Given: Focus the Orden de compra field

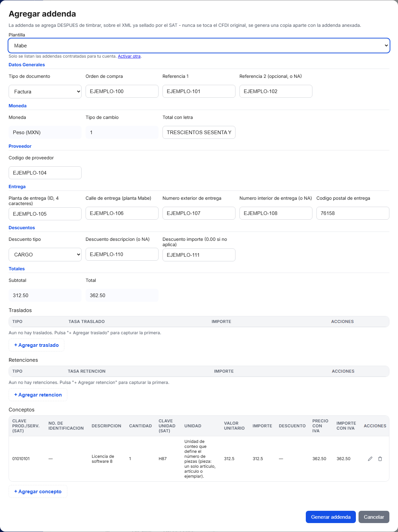Looking at the screenshot, I should pos(122,91).
